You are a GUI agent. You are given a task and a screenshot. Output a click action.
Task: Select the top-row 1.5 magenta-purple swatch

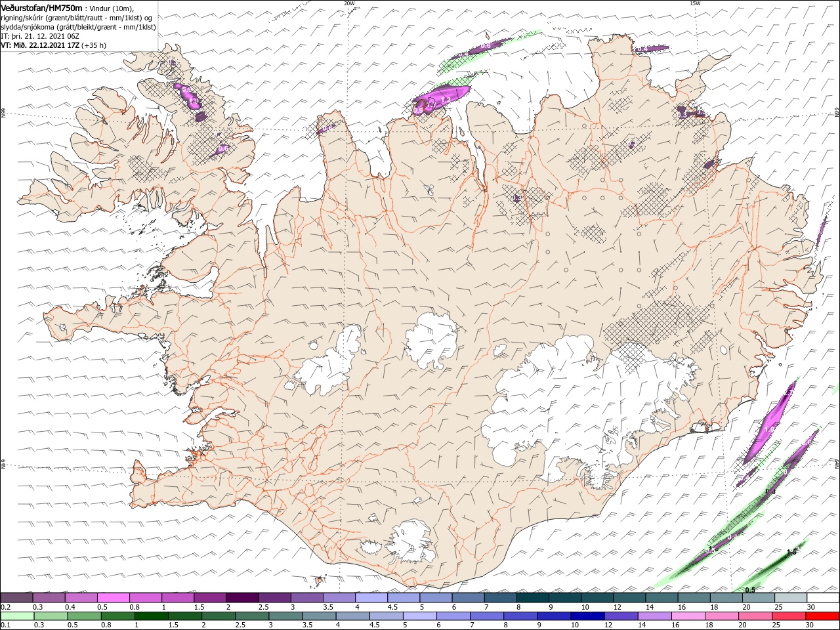pyautogui.click(x=210, y=598)
